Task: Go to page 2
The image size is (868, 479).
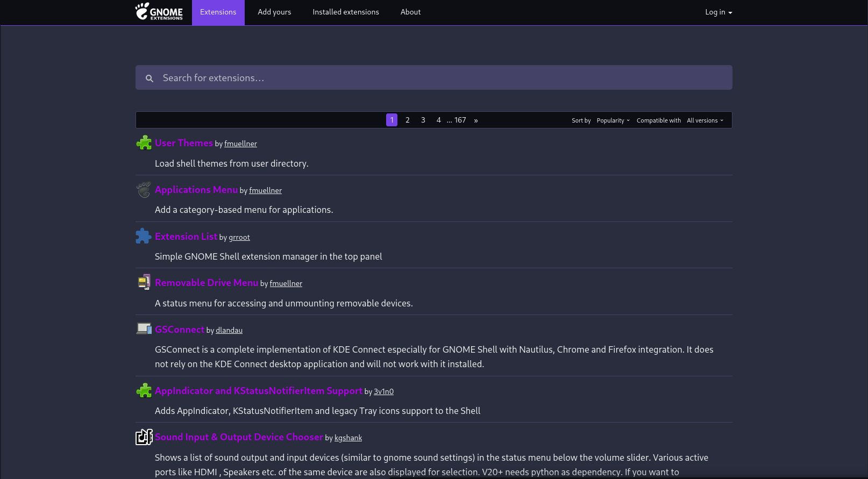Action: coord(408,120)
